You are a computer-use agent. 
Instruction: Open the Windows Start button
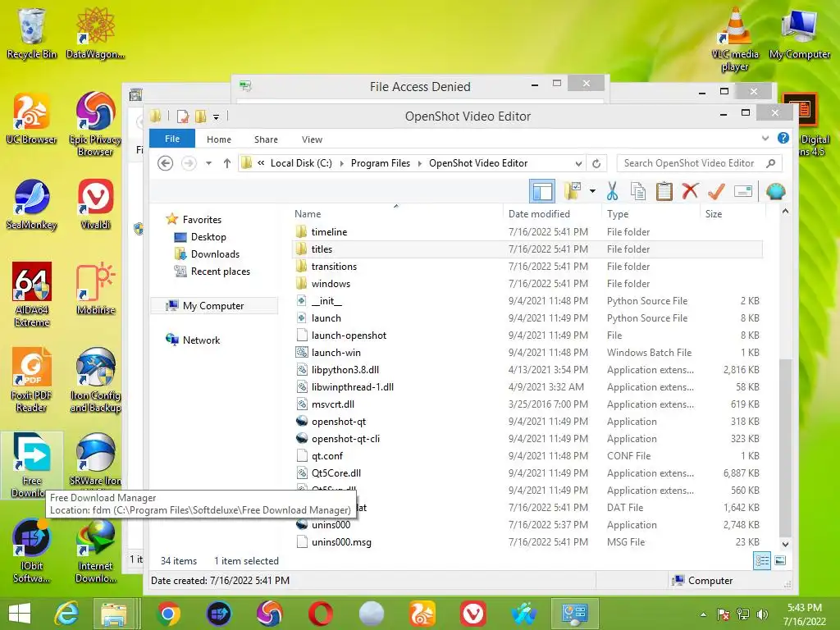tap(20, 613)
